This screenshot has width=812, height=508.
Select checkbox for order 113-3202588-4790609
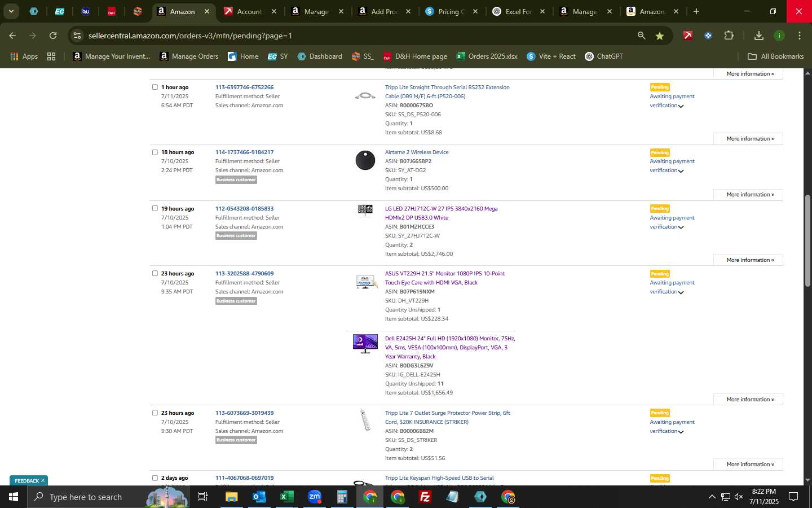tap(155, 273)
